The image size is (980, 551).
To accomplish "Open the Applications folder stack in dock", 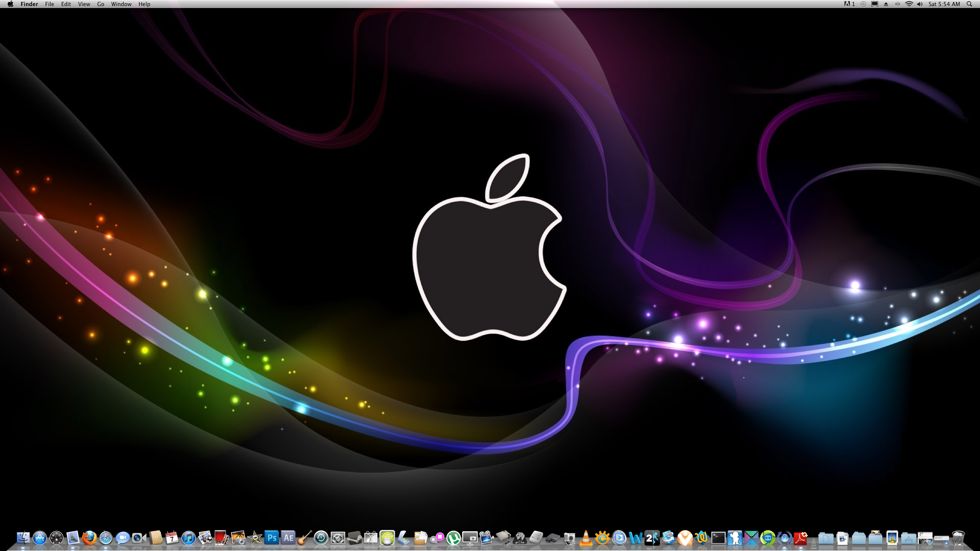I will click(908, 538).
